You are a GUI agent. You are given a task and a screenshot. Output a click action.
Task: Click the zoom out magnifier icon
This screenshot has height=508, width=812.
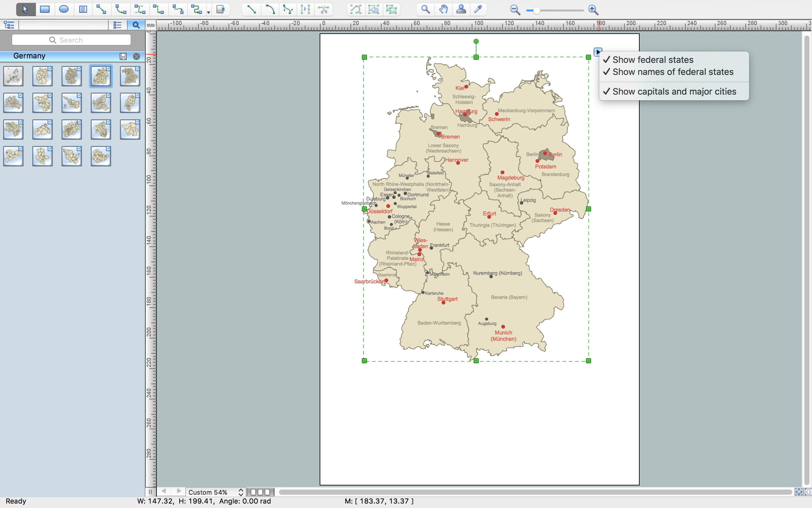pyautogui.click(x=514, y=10)
